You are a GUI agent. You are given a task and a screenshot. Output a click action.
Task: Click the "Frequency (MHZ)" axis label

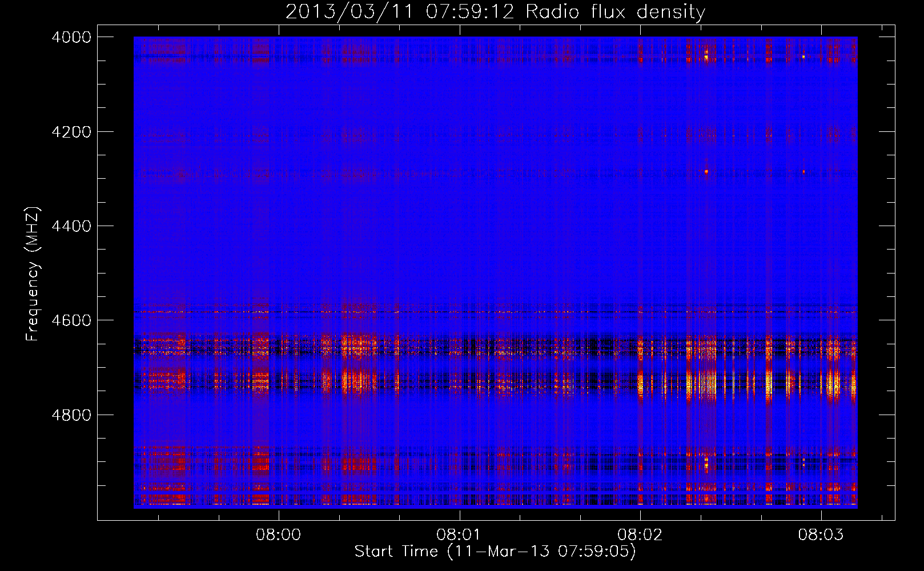[x=33, y=274]
